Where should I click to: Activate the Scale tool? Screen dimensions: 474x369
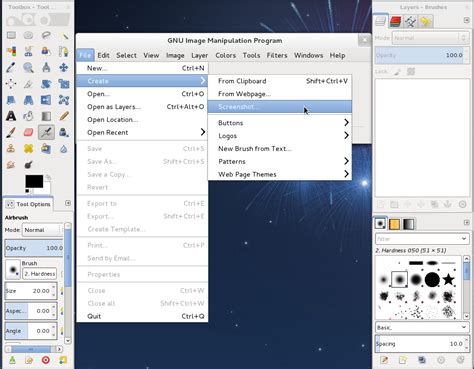point(64,83)
